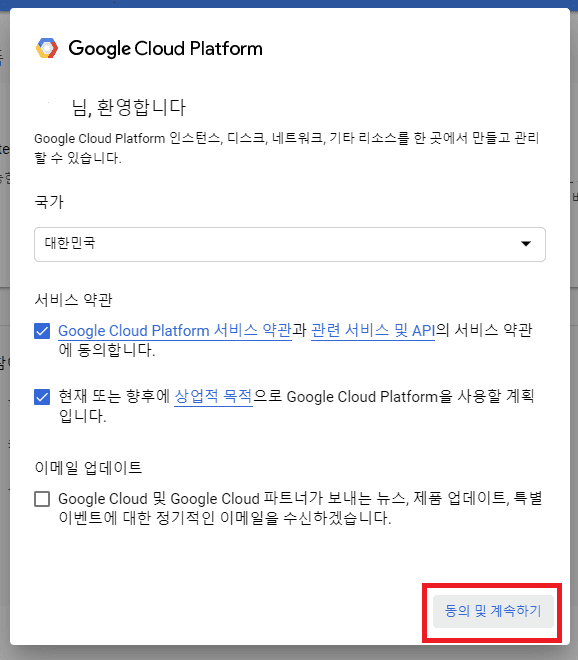Open the 관련 서비스 및 API link
The width and height of the screenshot is (578, 660).
point(373,331)
